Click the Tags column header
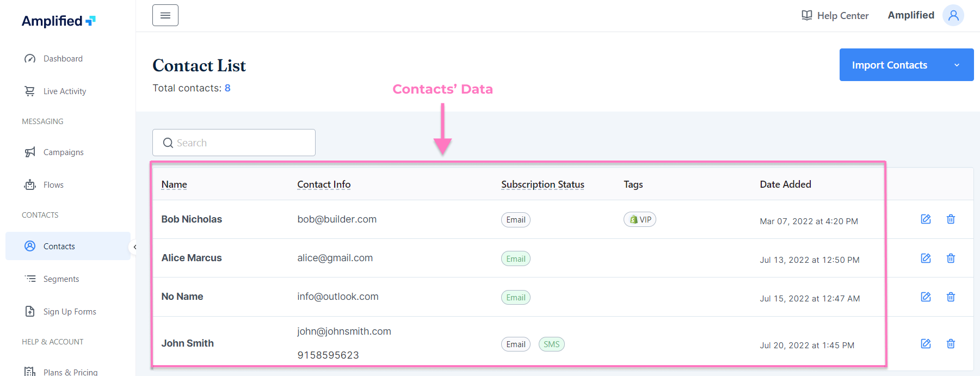The height and width of the screenshot is (376, 980). click(633, 184)
